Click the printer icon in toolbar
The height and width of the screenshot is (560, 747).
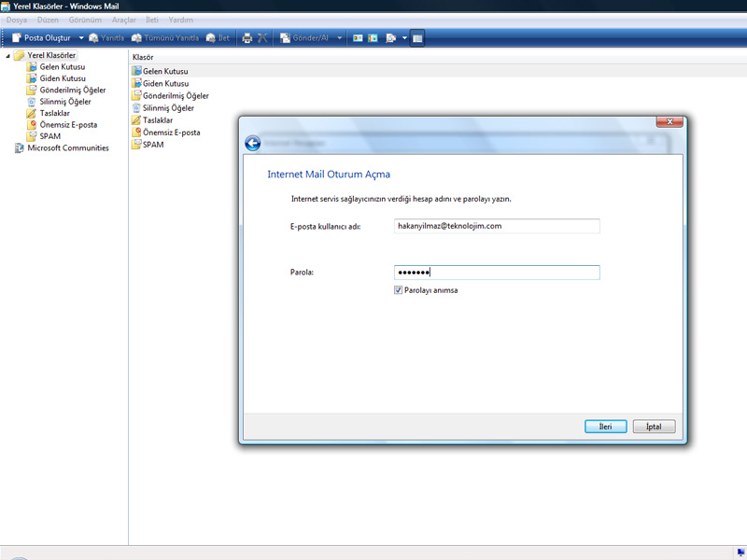tap(247, 38)
